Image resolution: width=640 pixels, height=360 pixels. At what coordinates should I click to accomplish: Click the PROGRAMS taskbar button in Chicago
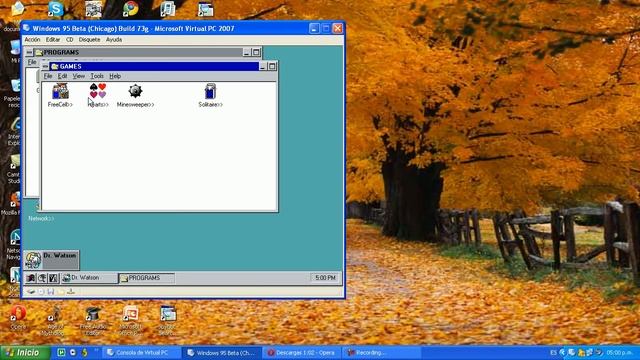click(x=146, y=278)
